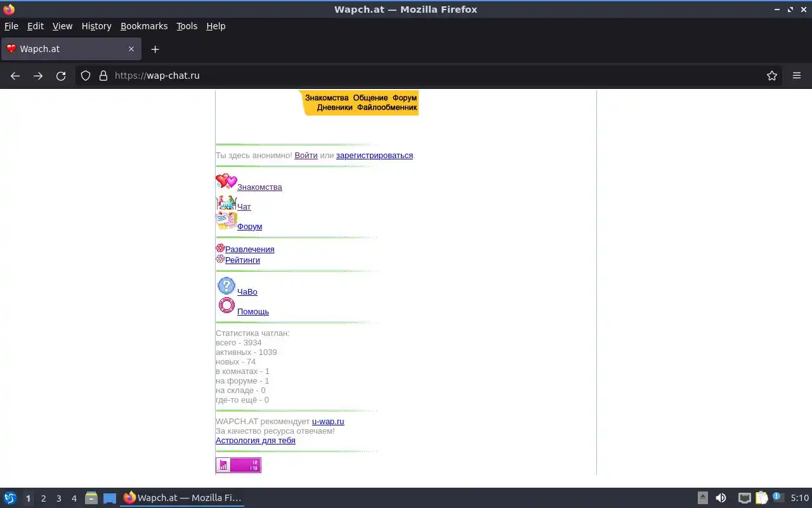Click the 'Статистика чатлан:' heading text
The width and height of the screenshot is (812, 508).
pyautogui.click(x=252, y=333)
